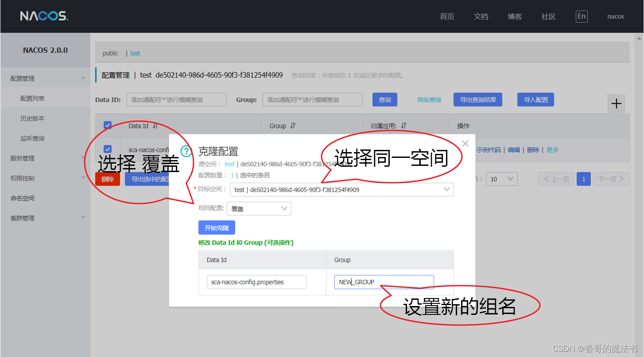The image size is (644, 357).
Task: Expand the 服务管理 sidebar section
Action: point(83,158)
